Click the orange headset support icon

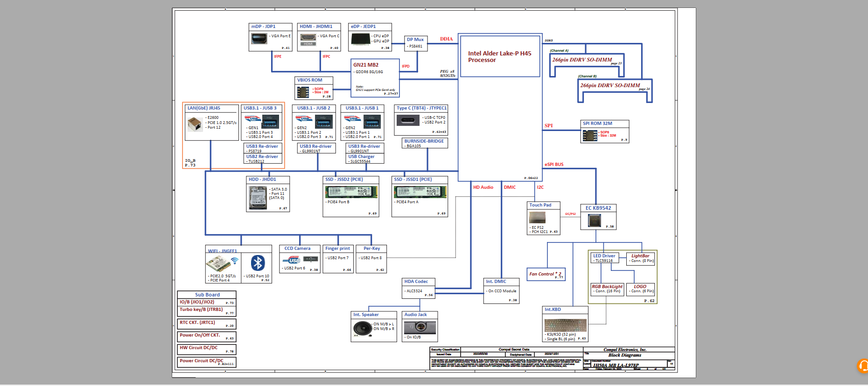click(863, 365)
